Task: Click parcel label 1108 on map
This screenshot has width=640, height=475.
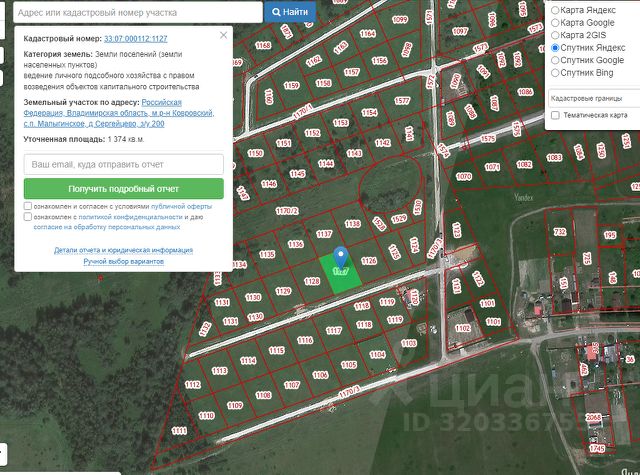Action: (264, 395)
